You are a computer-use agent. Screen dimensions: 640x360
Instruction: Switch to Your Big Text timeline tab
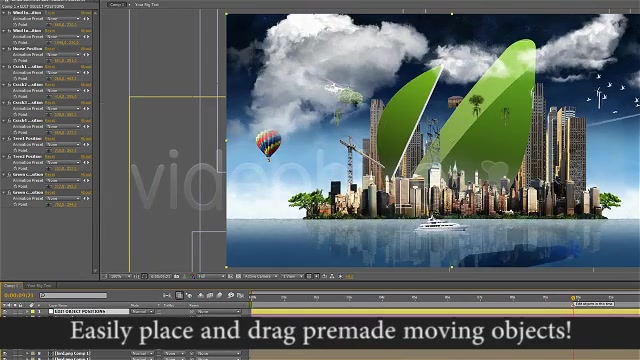tap(39, 286)
